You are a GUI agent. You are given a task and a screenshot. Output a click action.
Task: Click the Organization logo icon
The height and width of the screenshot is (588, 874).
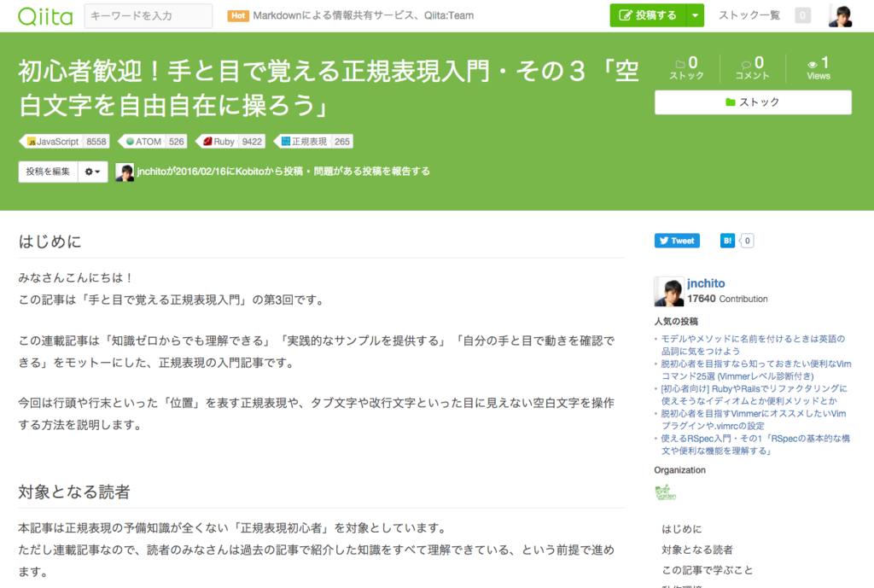[x=665, y=492]
